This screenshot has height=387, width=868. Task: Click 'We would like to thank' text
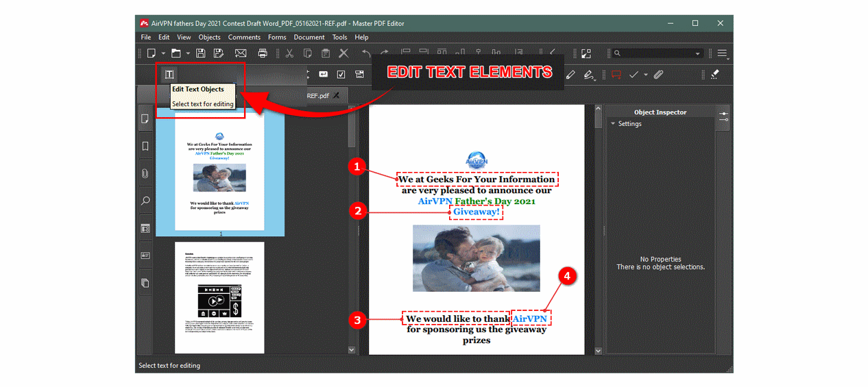tap(457, 319)
